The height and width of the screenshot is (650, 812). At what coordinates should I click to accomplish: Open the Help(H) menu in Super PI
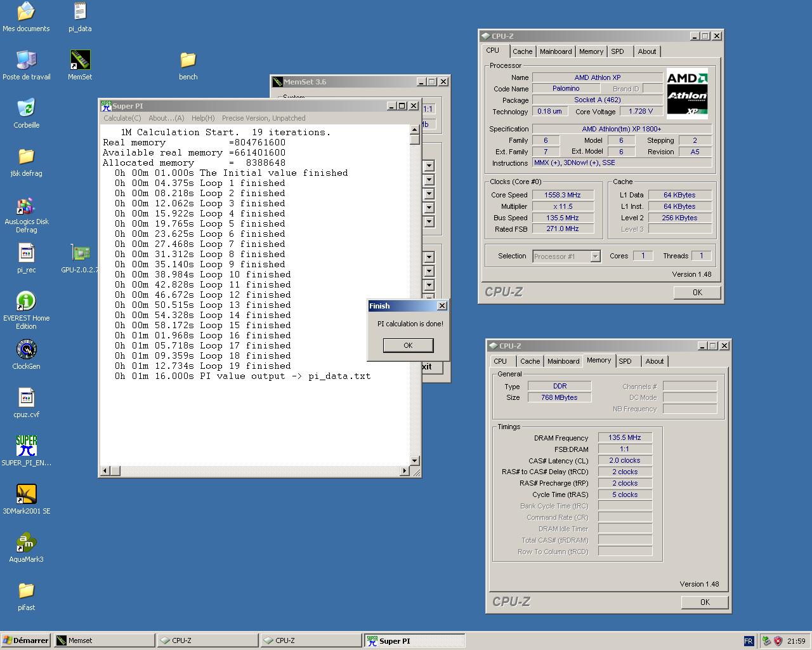(203, 118)
